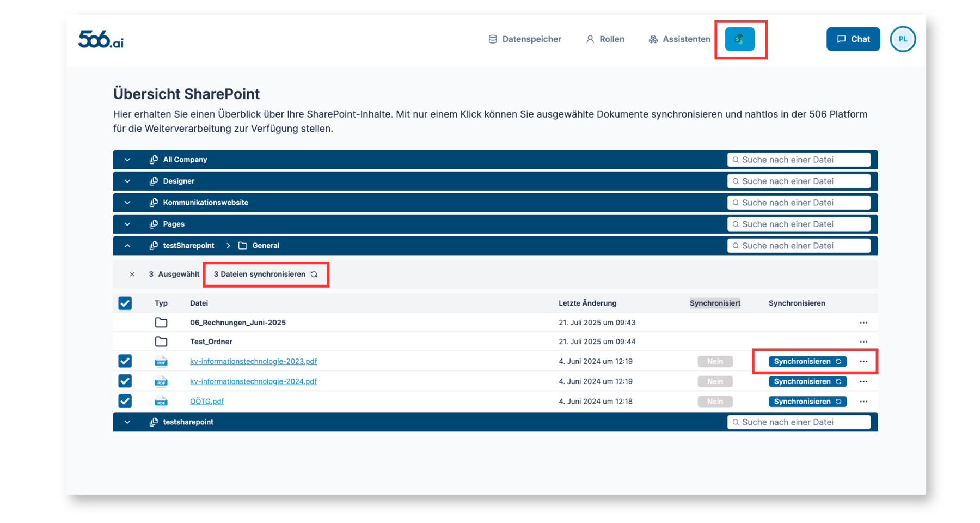Synchronize kv-informationstechnologie-2023.pdf
The image size is (980, 523).
pos(807,361)
